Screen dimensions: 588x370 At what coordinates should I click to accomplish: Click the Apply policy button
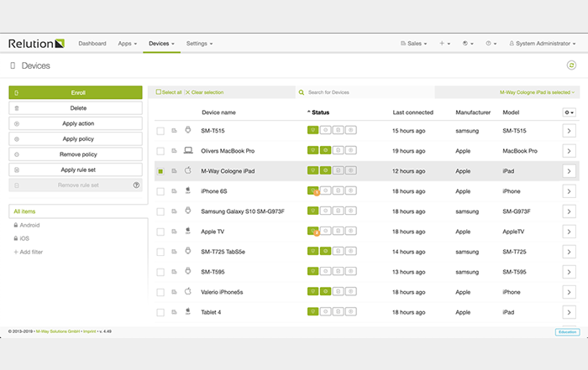coord(76,138)
